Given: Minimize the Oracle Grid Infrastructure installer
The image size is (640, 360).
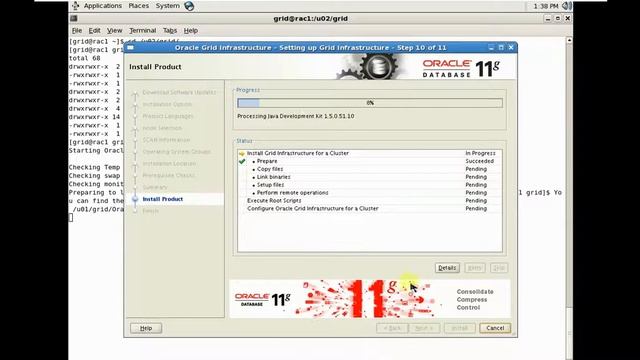Looking at the screenshot, I should pos(491,47).
